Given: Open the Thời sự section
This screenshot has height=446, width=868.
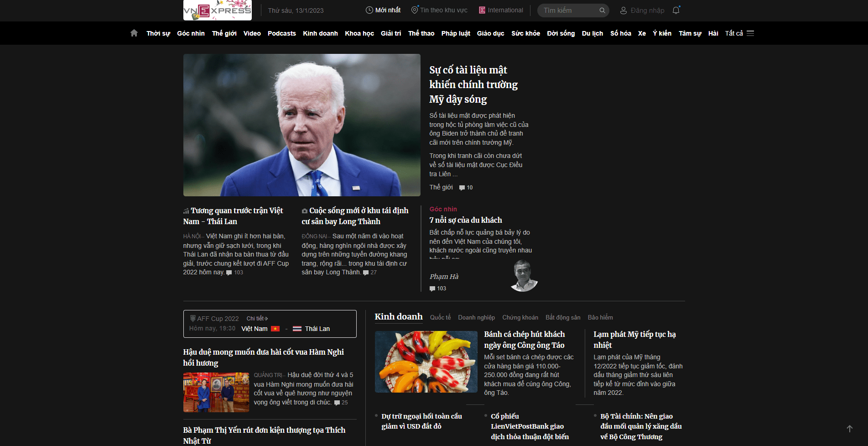Looking at the screenshot, I should pyautogui.click(x=158, y=33).
